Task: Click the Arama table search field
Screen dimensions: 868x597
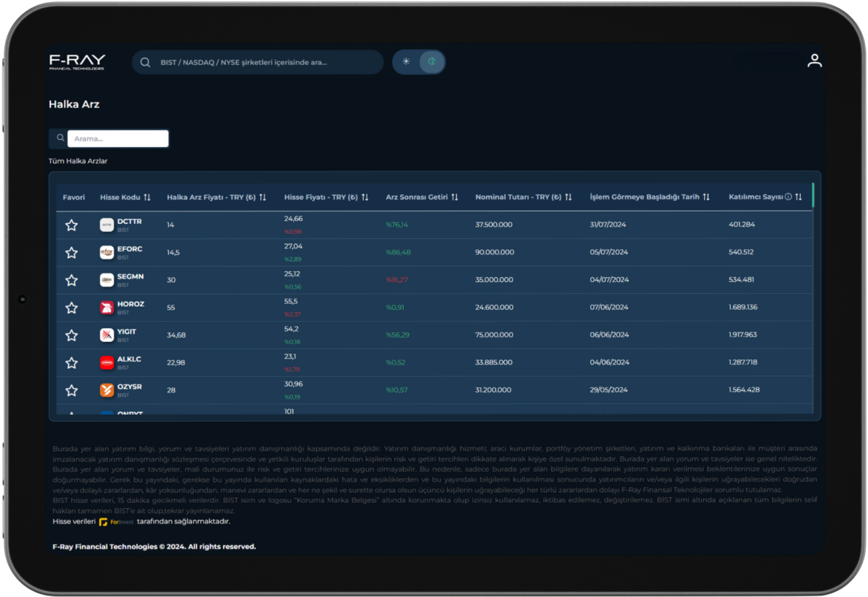Action: click(x=117, y=138)
